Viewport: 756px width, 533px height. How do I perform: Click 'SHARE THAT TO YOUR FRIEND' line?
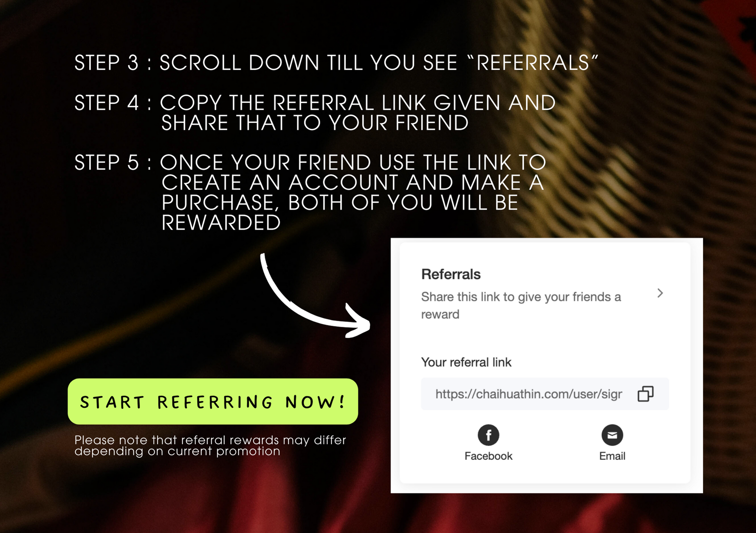315,123
